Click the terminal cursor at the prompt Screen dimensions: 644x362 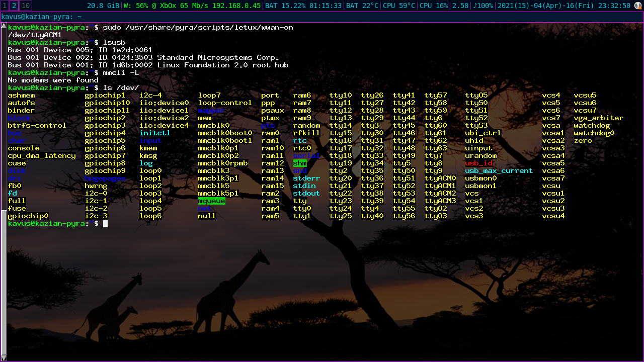(x=106, y=224)
